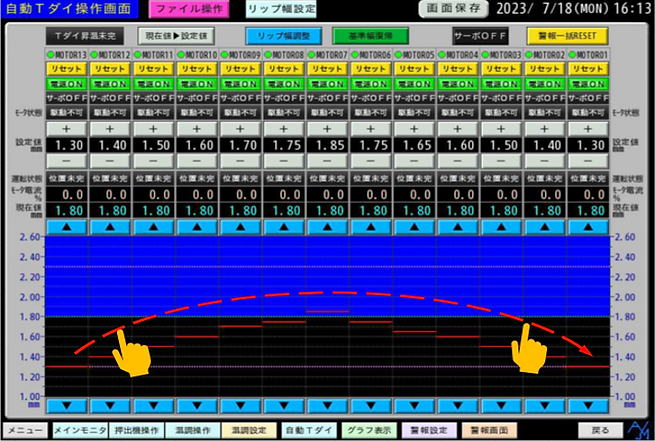Toggle MOTOR13 電源ON power switch
655x441 pixels.
click(66, 84)
